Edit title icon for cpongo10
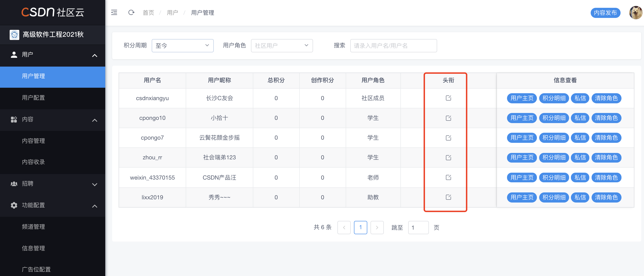 448,118
